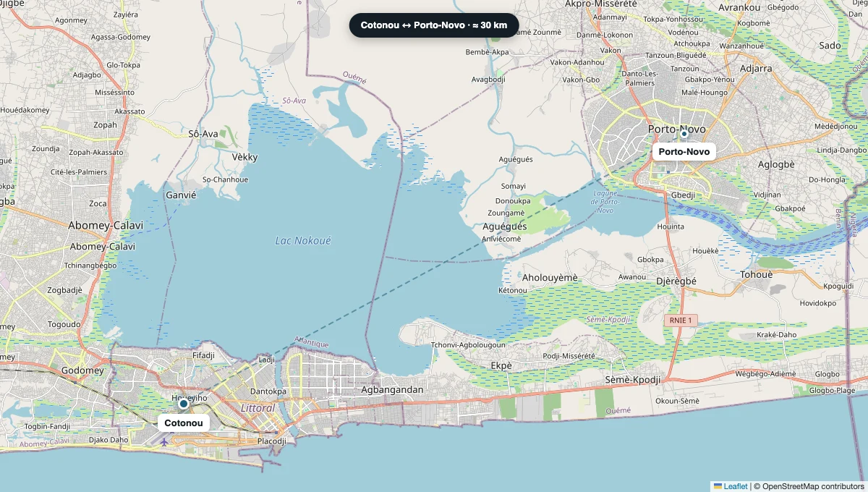
Task: Click the Cotonou ↔ Porto-Novo distance badge
Action: pos(434,25)
